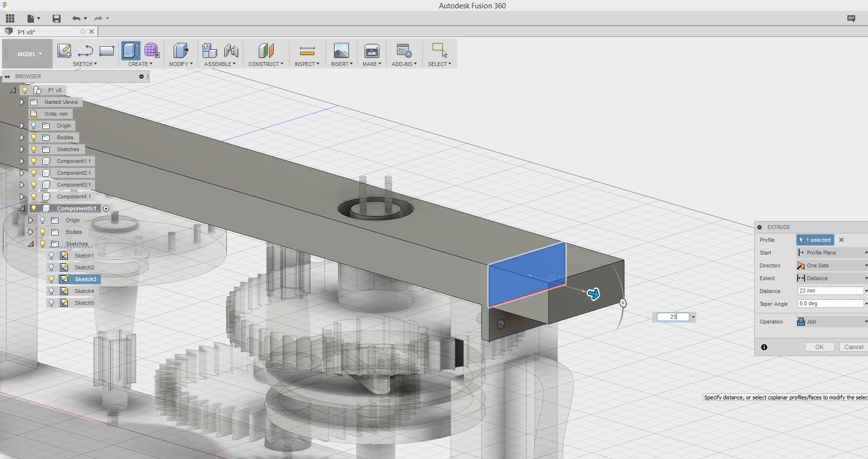
Task: Click the Extrude dialog info icon
Action: 764,347
